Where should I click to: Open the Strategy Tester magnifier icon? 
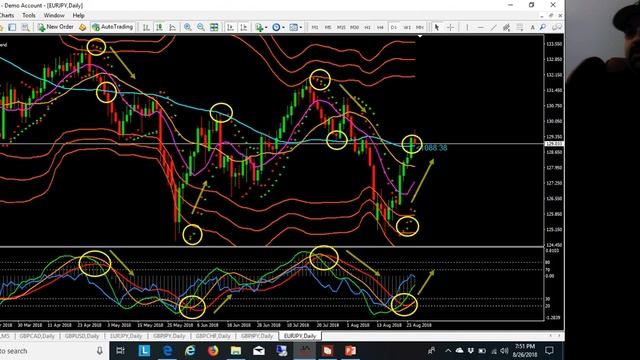[26, 27]
